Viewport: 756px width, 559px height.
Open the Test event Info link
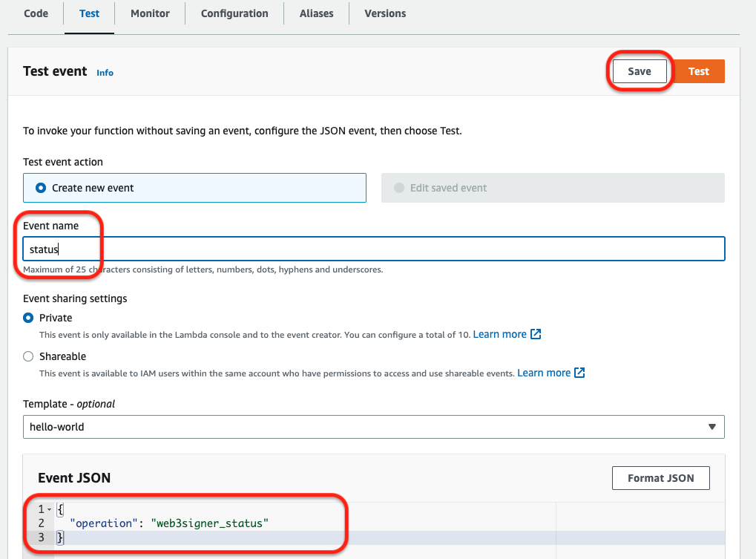point(105,73)
